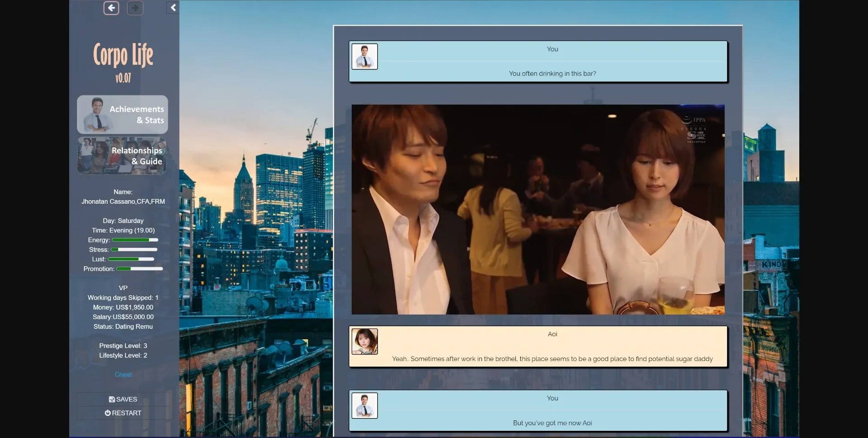
Task: Click the bar scene image
Action: [538, 209]
